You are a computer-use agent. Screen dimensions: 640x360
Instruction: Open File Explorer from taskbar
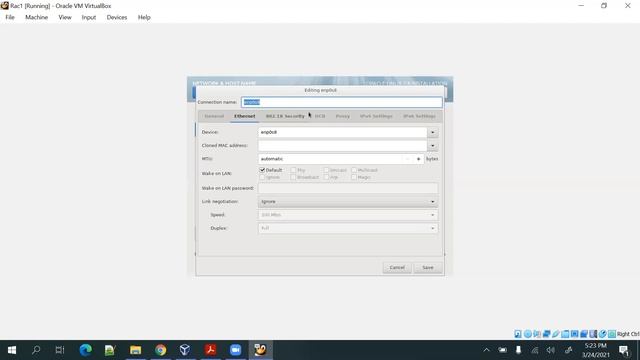[x=136, y=350]
